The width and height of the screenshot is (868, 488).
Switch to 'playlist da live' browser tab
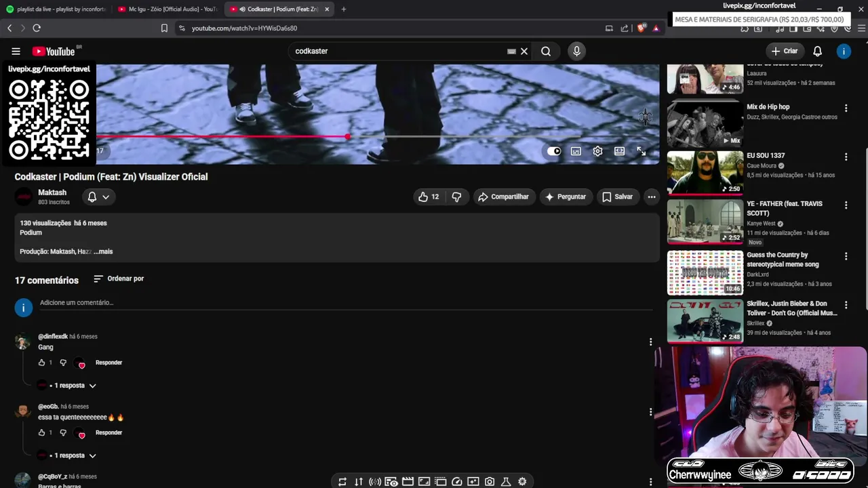[56, 9]
